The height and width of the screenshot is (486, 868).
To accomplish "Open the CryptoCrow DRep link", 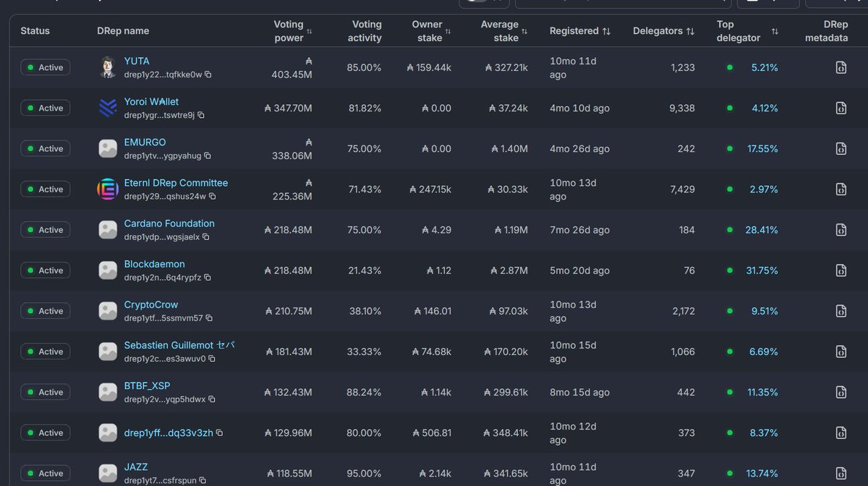I will click(151, 304).
